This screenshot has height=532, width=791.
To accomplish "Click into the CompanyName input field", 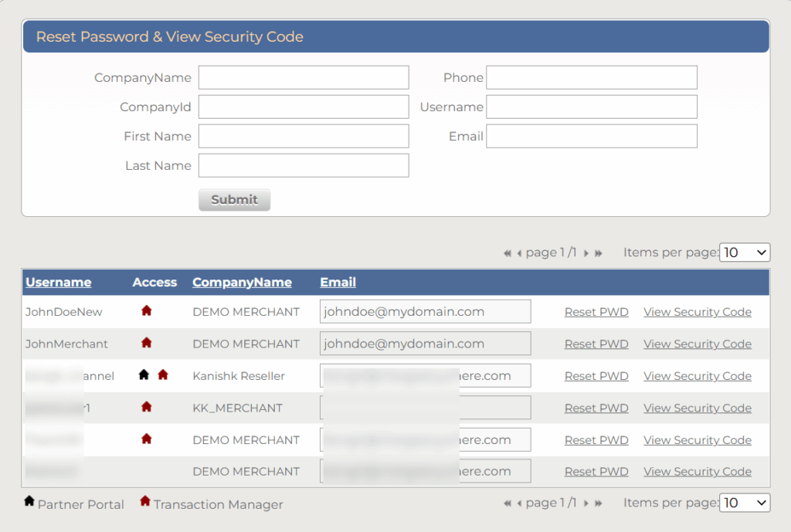I will [304, 77].
